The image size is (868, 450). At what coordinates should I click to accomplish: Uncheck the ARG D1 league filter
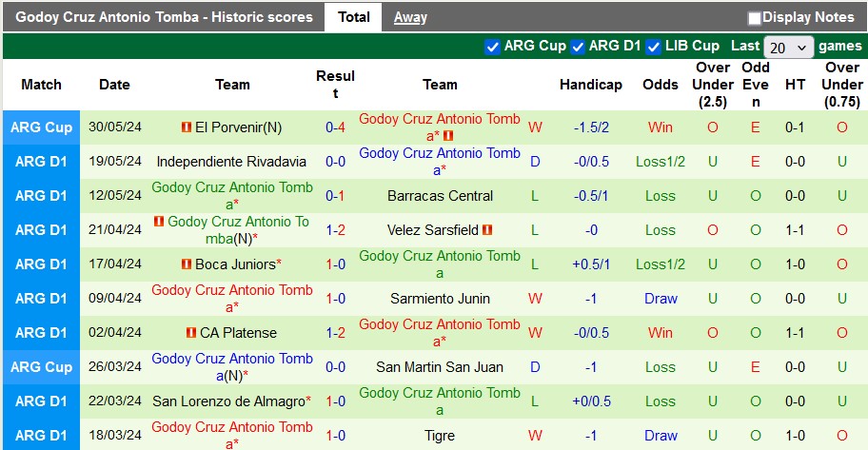tap(577, 47)
